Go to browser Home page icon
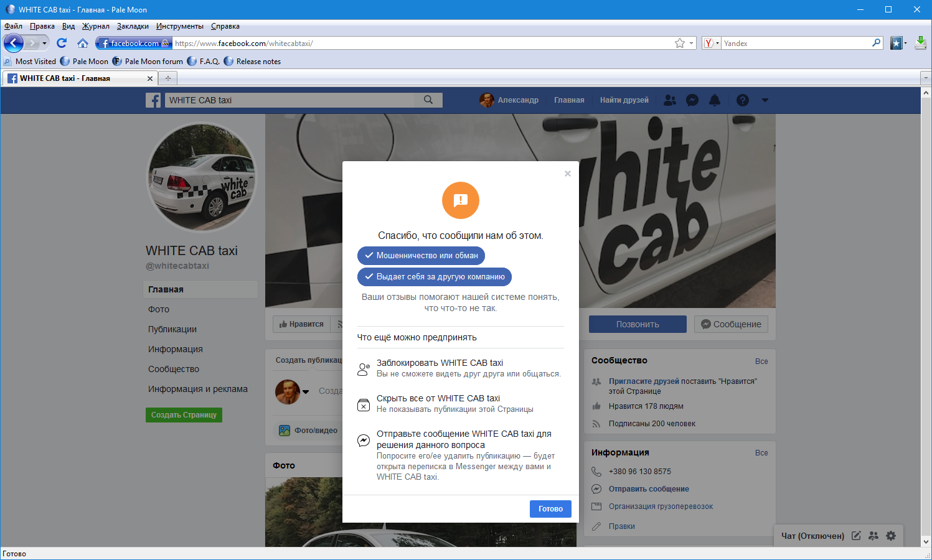The image size is (932, 560). 83,43
